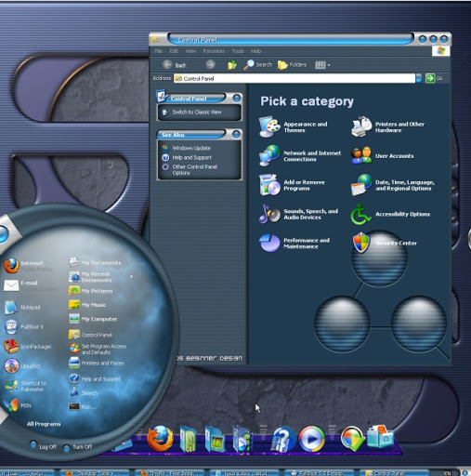Viewport: 471px width, 476px height.
Task: Open the address bar dropdown arrow
Action: coord(419,78)
